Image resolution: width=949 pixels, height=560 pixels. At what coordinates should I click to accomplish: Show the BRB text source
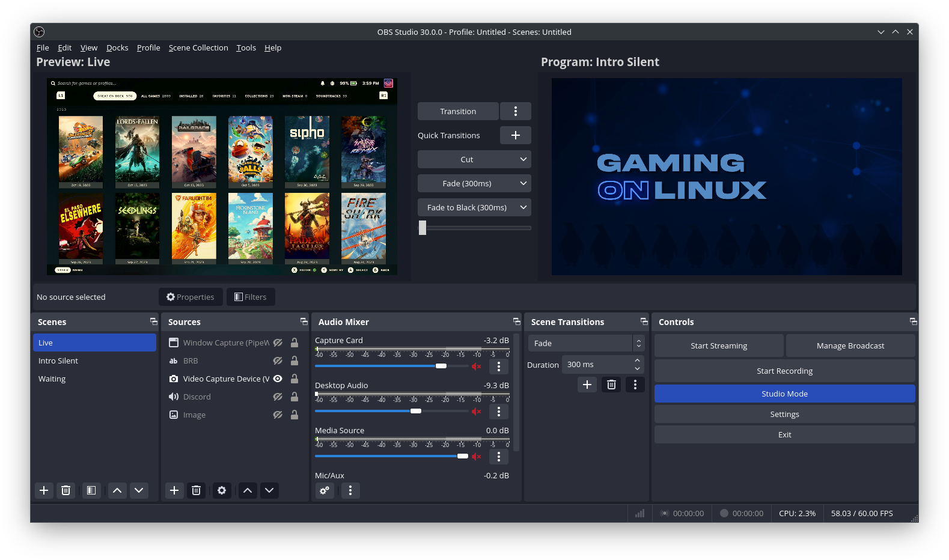click(278, 361)
